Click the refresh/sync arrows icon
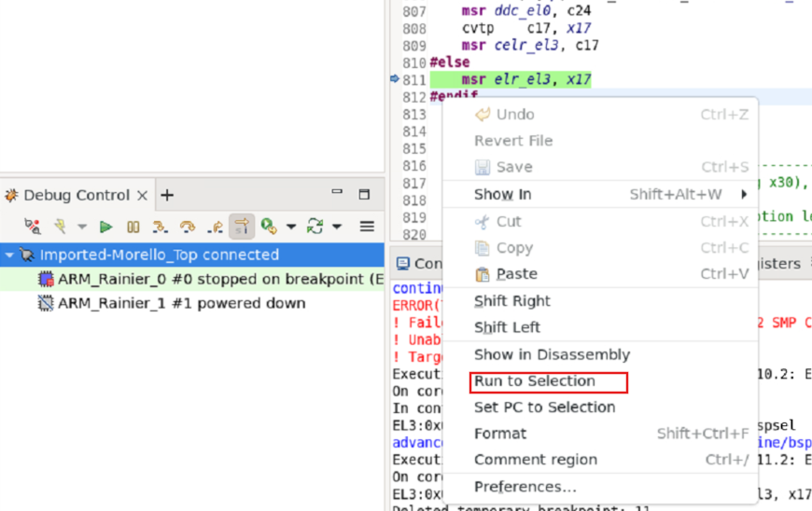The image size is (812, 511). click(315, 227)
